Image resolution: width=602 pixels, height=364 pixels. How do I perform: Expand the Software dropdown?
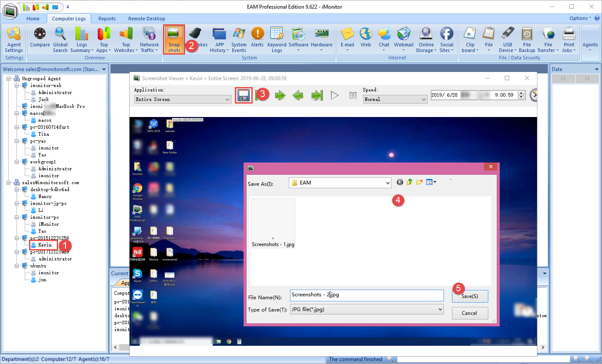point(299,48)
